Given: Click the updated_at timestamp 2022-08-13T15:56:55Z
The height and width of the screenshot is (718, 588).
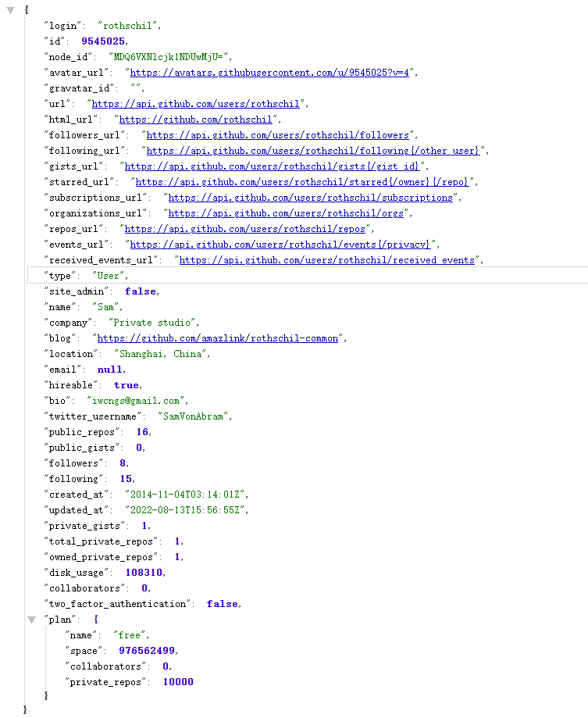Looking at the screenshot, I should 185,510.
